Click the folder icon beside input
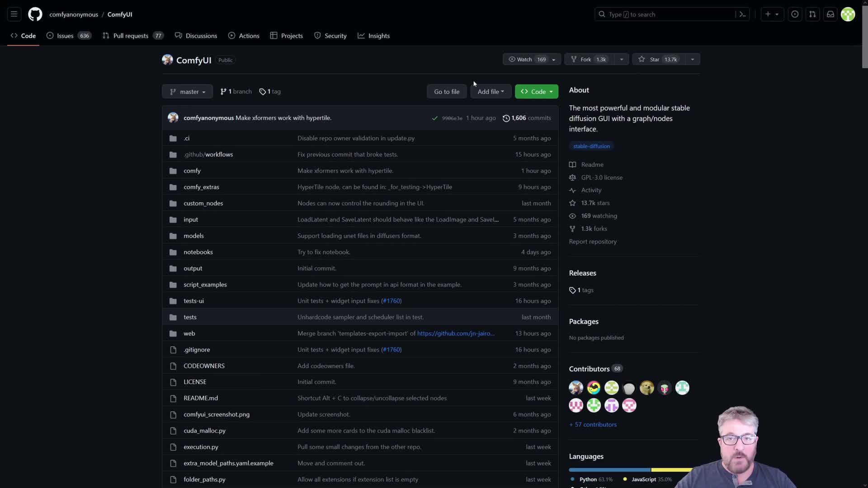 pos(173,220)
